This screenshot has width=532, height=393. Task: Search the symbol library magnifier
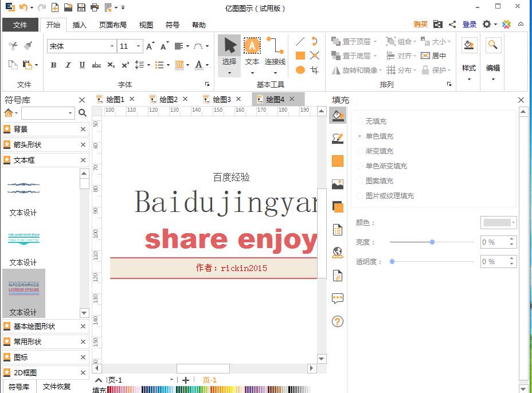[82, 113]
